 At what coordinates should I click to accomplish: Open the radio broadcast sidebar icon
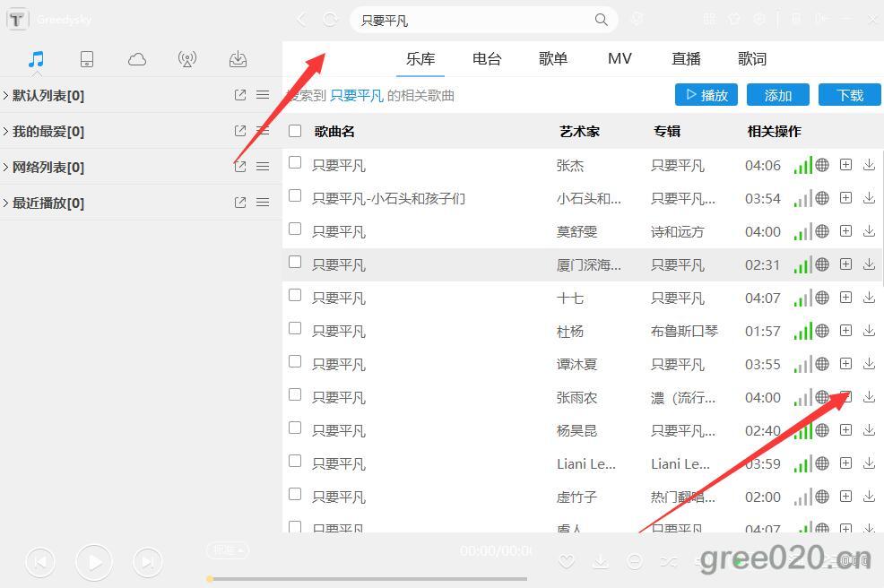(x=187, y=59)
